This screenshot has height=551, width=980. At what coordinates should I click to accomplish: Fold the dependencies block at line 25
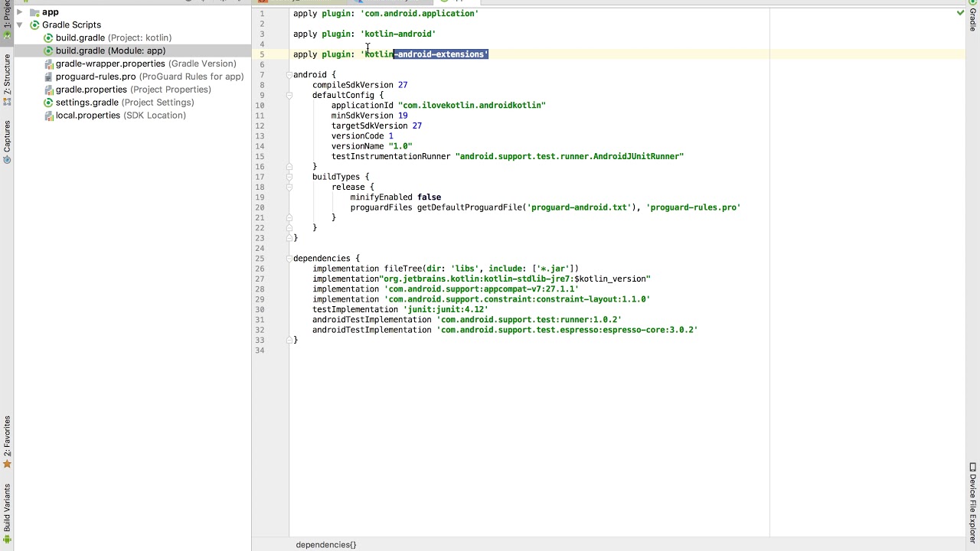[289, 258]
